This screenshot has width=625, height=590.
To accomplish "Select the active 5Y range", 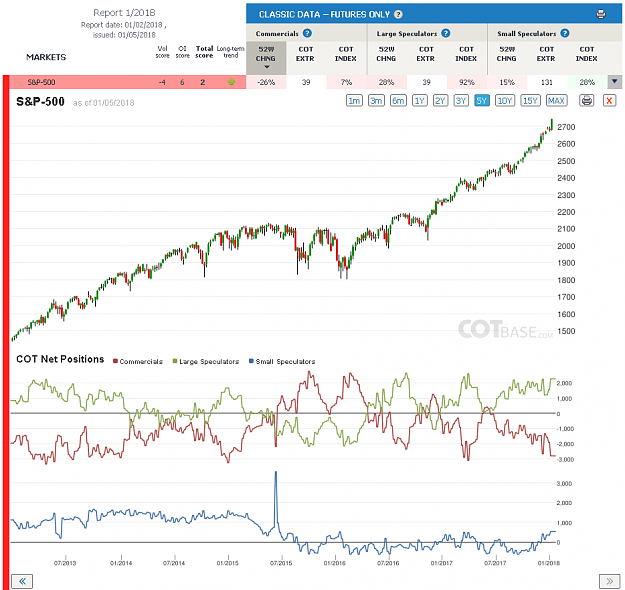I will click(x=482, y=100).
